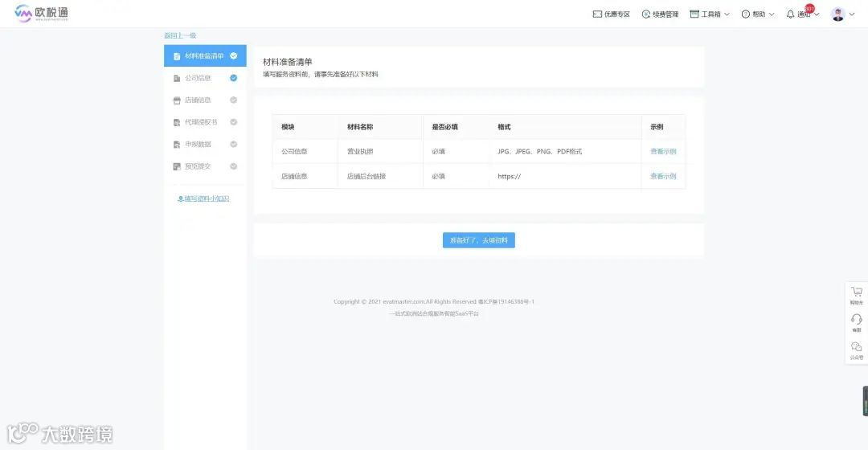Go to the 代理授权书 sidebar step
Viewport: 868px width, 450px height.
pos(205,122)
